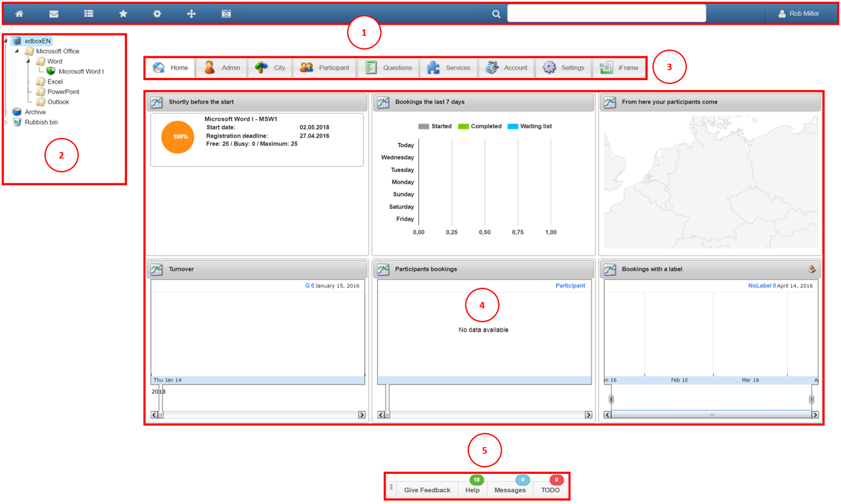Select the Word folder in tree
Image resolution: width=841 pixels, height=504 pixels.
click(55, 61)
